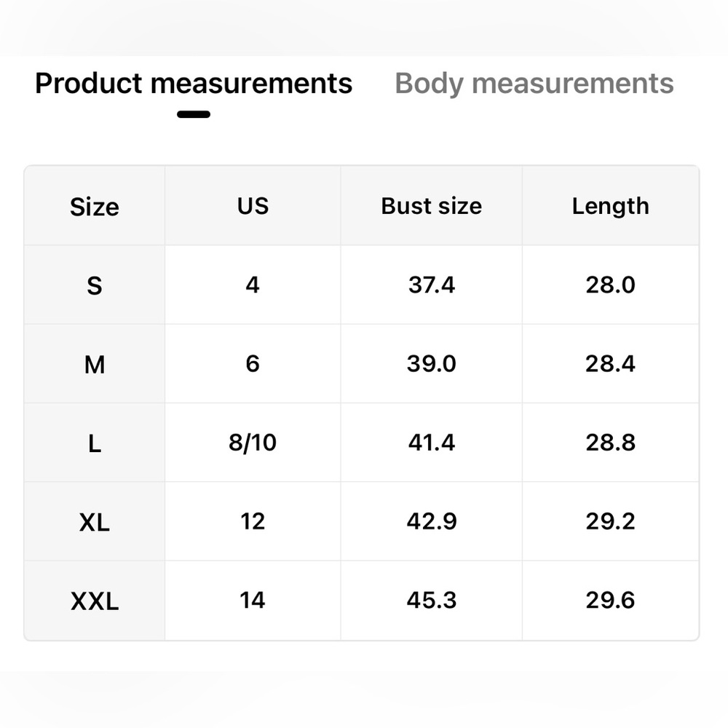Click the Size column header
Image resolution: width=728 pixels, height=728 pixels.
click(95, 207)
